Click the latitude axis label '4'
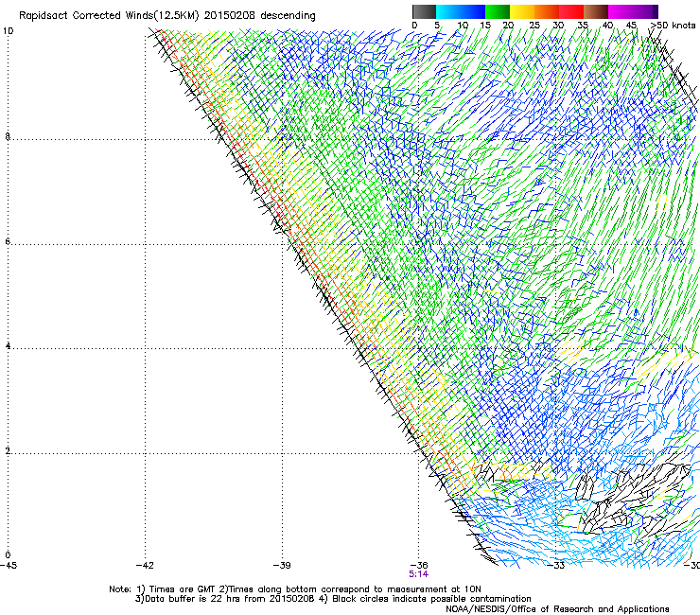Image resolution: width=700 pixels, height=615 pixels. [8, 346]
